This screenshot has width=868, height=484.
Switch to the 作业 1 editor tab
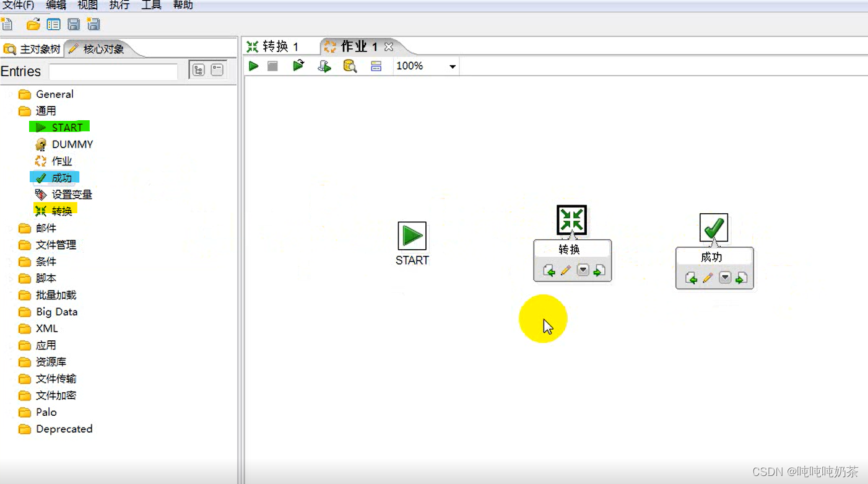pyautogui.click(x=351, y=46)
